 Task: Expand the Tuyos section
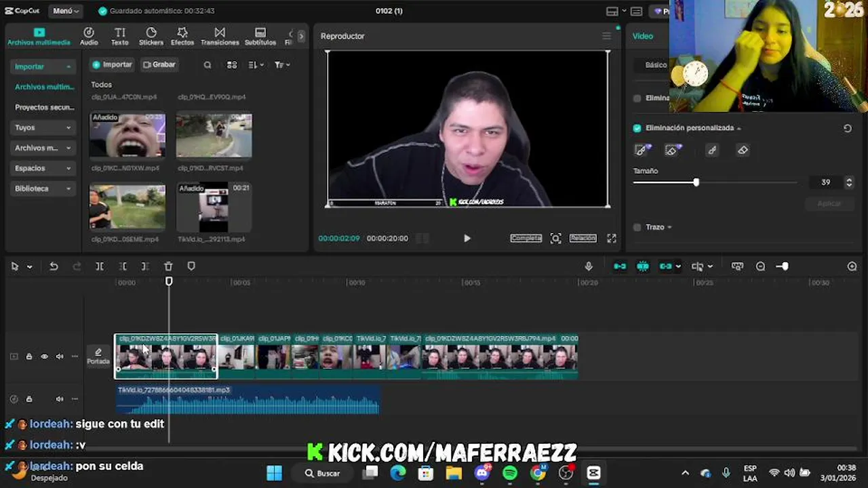pos(42,127)
